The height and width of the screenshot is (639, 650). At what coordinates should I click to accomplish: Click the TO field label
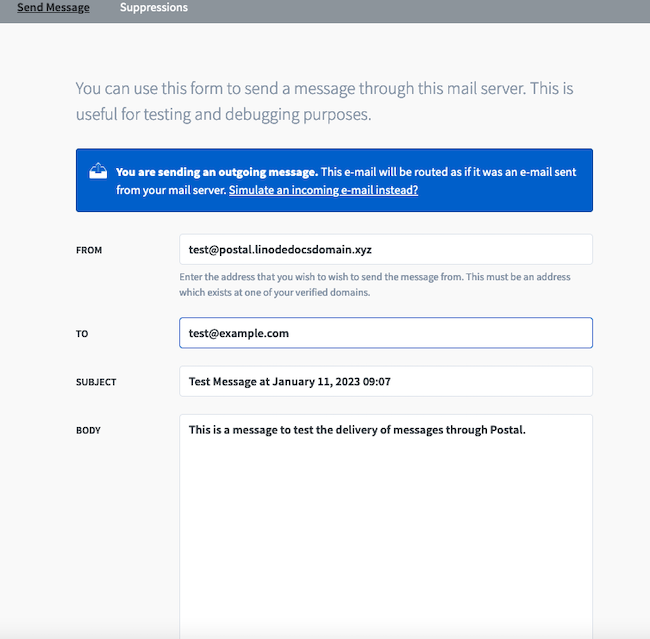[82, 334]
